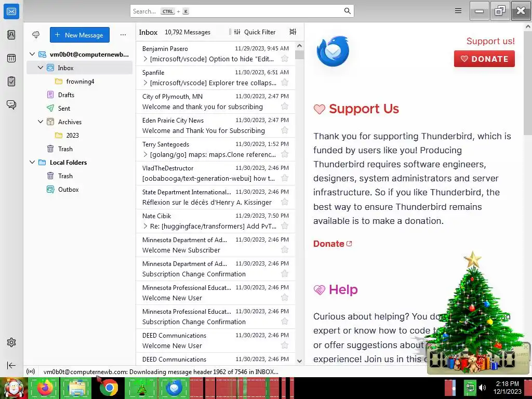Expand Benjamin Pasero vscode thread
The width and height of the screenshot is (532, 399).
(x=145, y=59)
